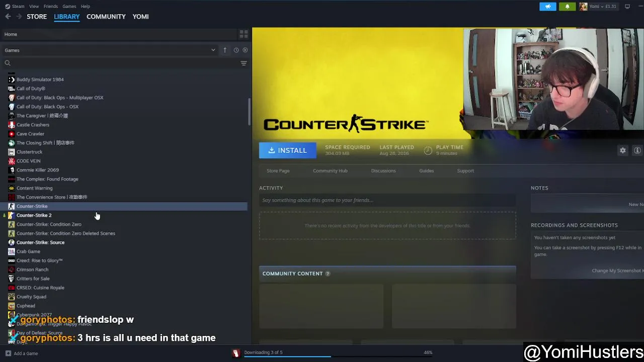Select Counter-Strike: Condition Zero in the list
Screen dimensions: 644x362
click(x=49, y=224)
